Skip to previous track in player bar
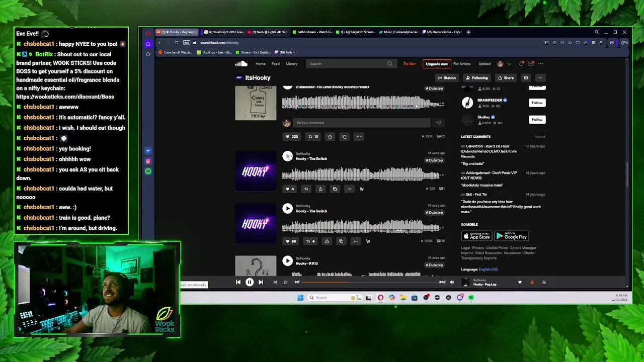This screenshot has height=362, width=644. coord(238,283)
